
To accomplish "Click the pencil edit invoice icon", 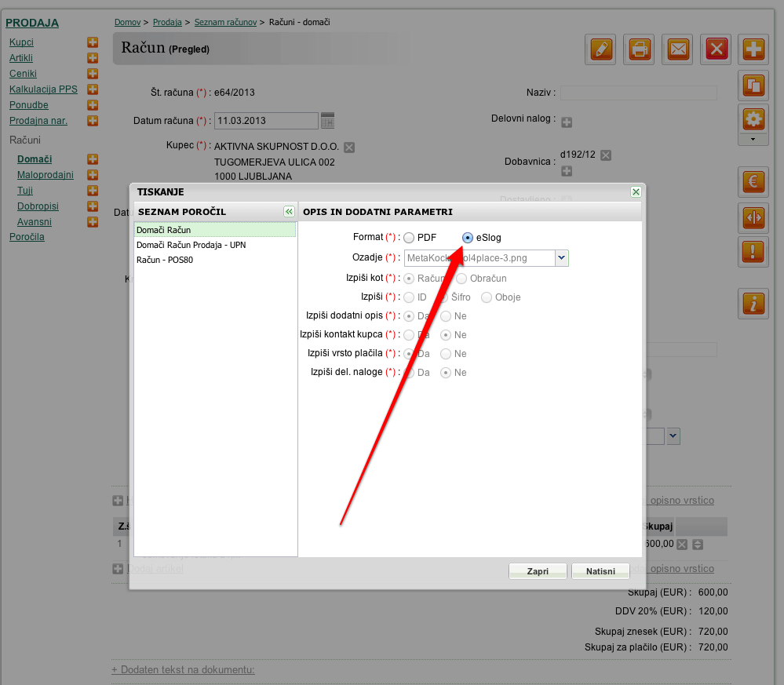I will (601, 49).
